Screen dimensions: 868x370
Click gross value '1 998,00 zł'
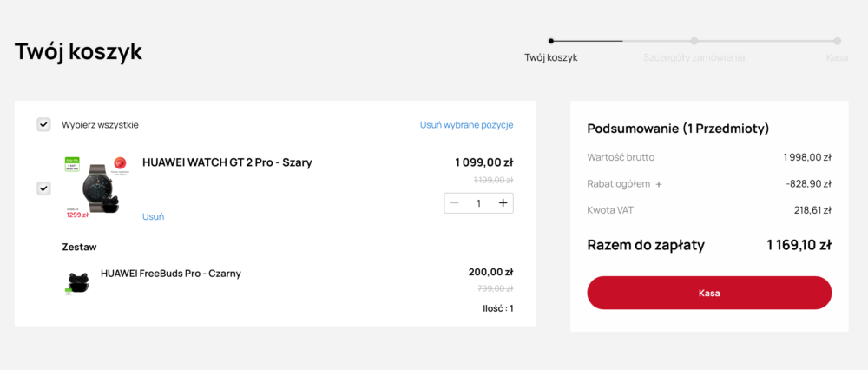(x=807, y=157)
